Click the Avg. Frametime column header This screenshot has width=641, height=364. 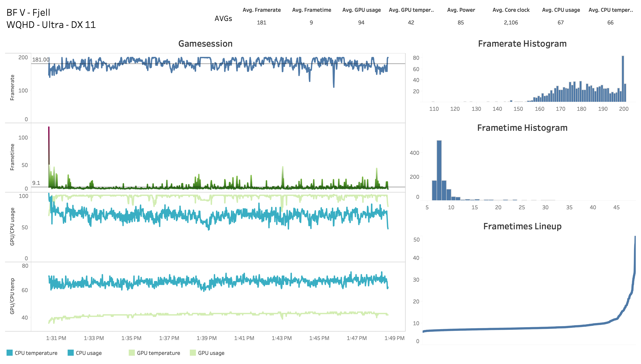[311, 10]
